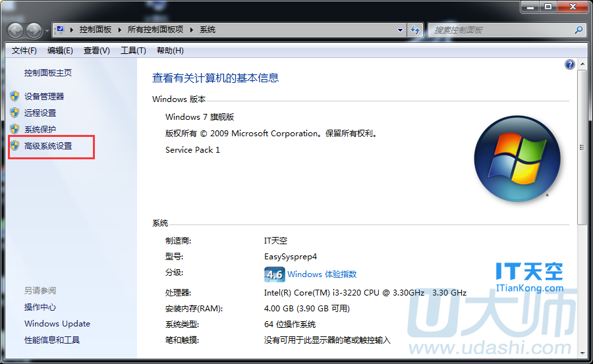Viewport: 593px width, 364px height.
Task: Click shield icon beside 远程设置
Action: pyautogui.click(x=14, y=113)
